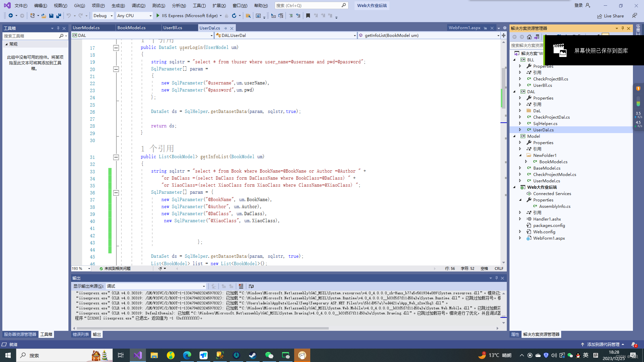Toggle word wrap in the output panel
The width and height of the screenshot is (644, 362).
pyautogui.click(x=251, y=286)
